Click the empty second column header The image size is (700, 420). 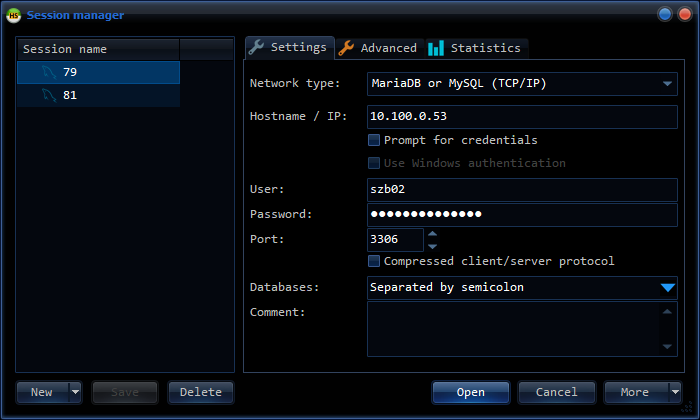click(206, 49)
